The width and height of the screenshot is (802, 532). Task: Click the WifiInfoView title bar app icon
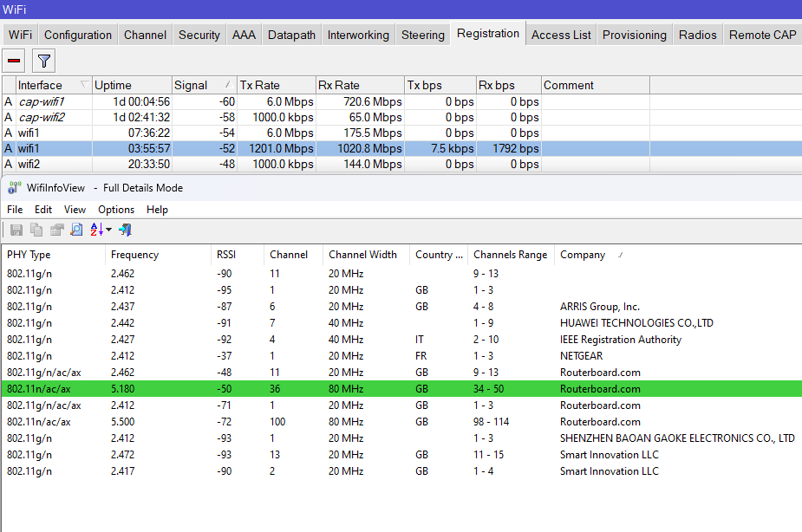pyautogui.click(x=15, y=187)
